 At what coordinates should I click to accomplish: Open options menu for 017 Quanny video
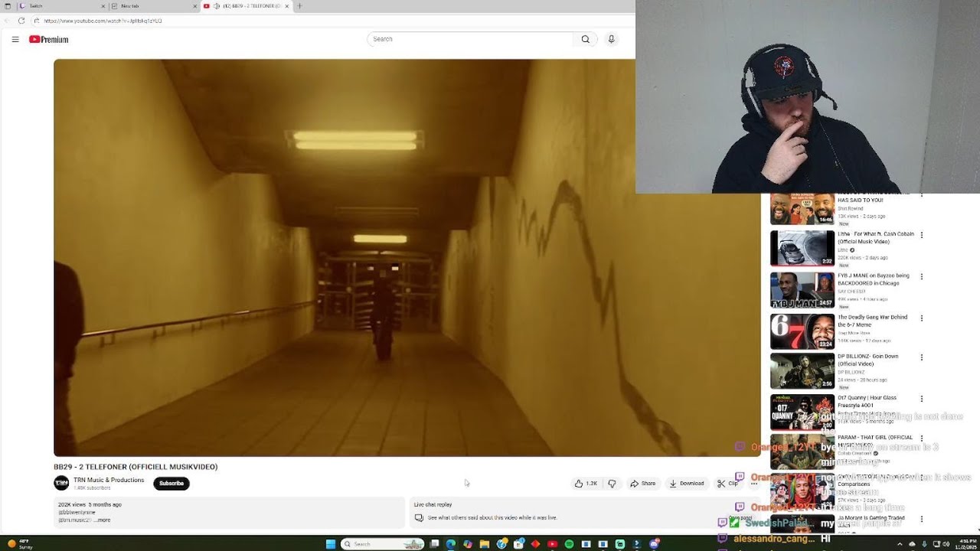(x=922, y=399)
